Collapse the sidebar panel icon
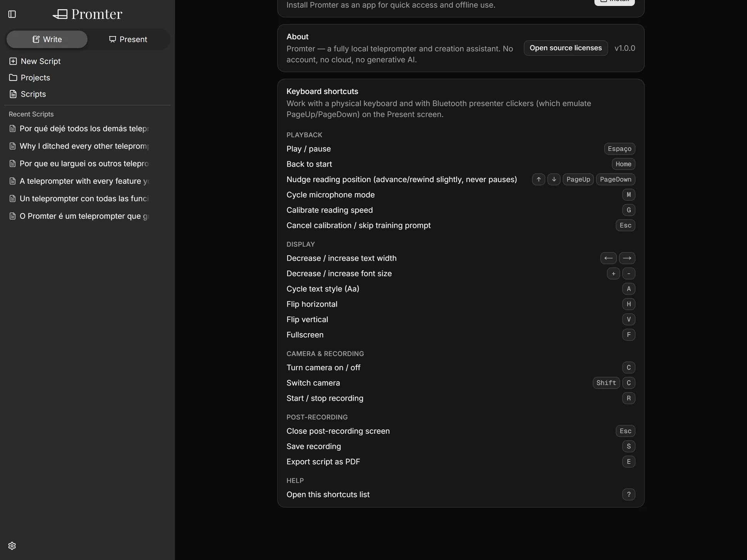 [x=12, y=14]
